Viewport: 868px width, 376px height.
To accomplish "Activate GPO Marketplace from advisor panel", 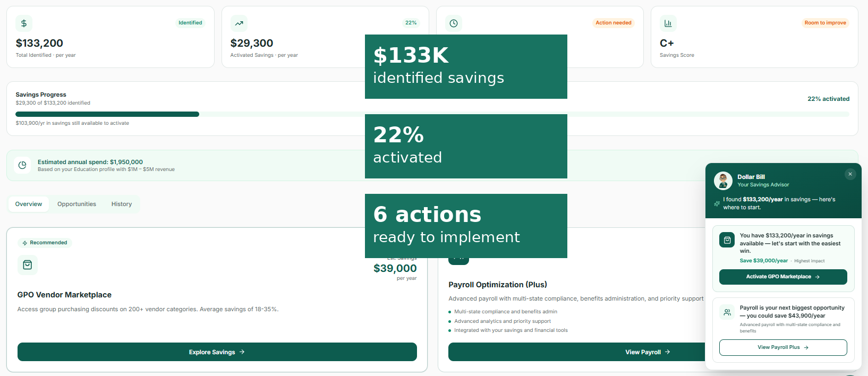I will (782, 277).
